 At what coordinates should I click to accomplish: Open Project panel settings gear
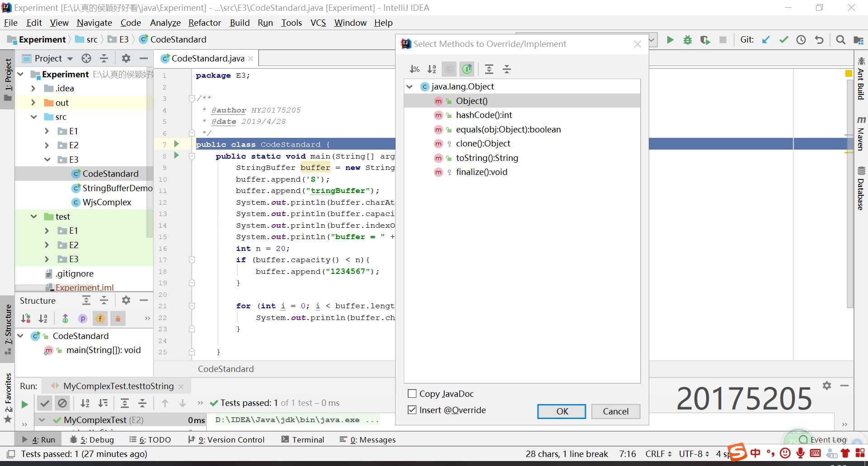[x=126, y=58]
